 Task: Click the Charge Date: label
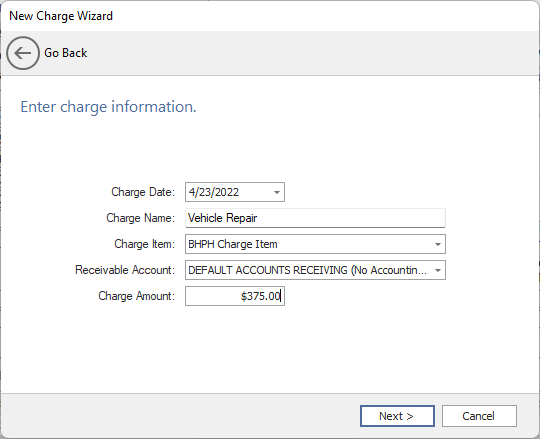[x=143, y=192]
